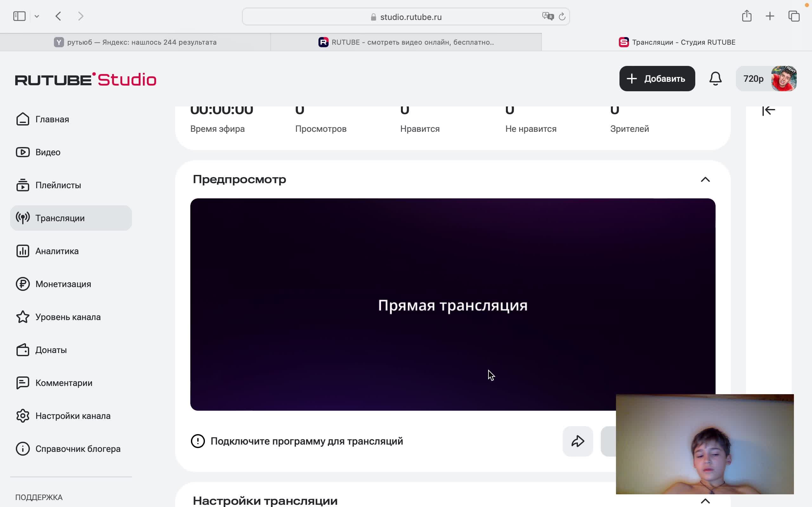
Task: Click the address bar URL field
Action: (410, 16)
